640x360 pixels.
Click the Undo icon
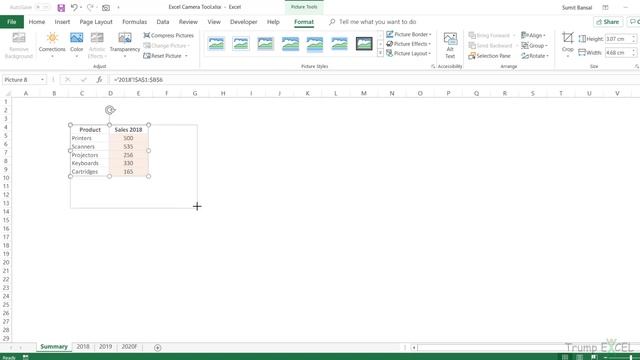(74, 7)
